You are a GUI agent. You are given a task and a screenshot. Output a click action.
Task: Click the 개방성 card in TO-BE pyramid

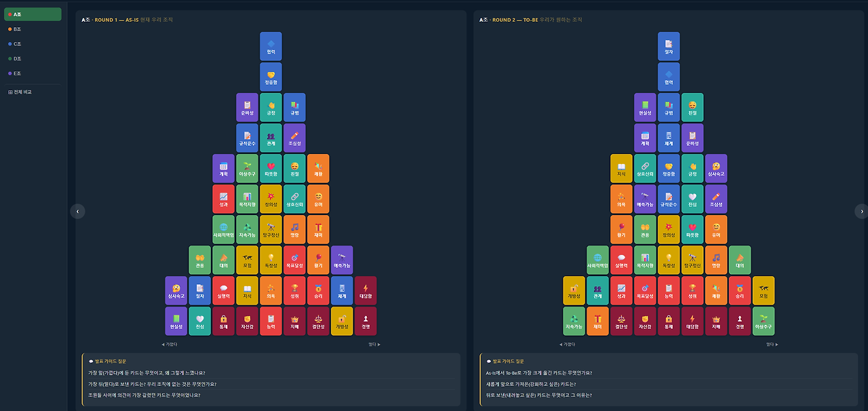coord(574,290)
